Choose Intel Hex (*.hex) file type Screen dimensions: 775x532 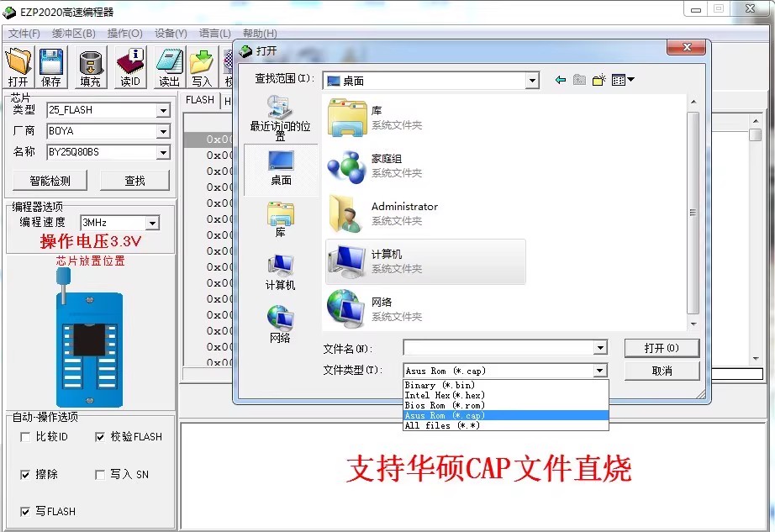click(506, 395)
